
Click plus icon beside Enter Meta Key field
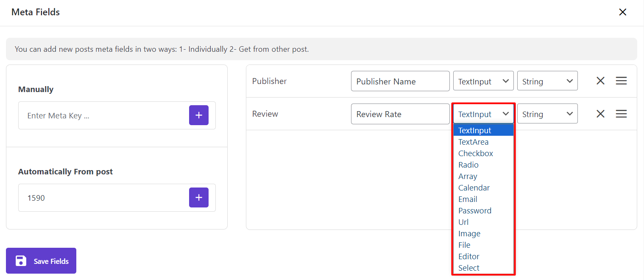[198, 115]
